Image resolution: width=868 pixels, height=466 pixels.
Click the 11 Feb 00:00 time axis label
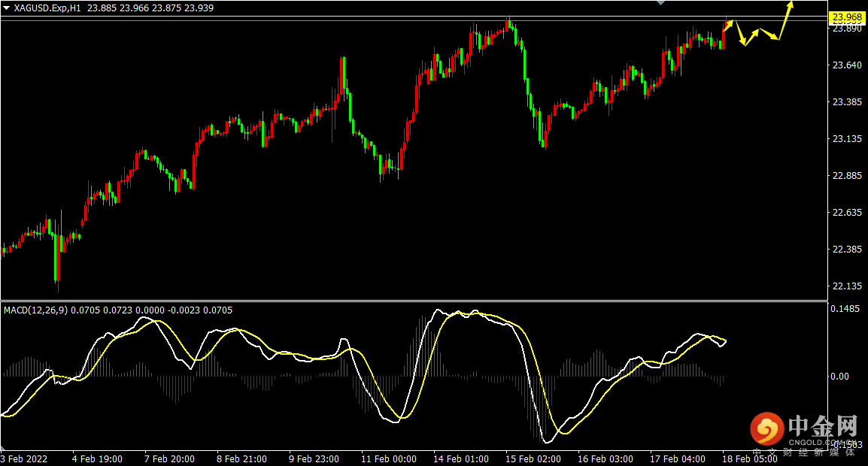tap(389, 458)
